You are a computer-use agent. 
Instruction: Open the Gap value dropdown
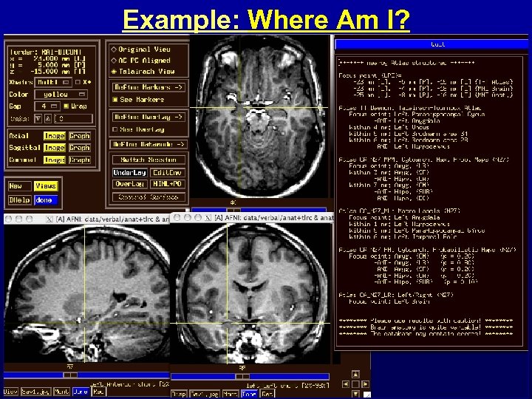point(47,106)
